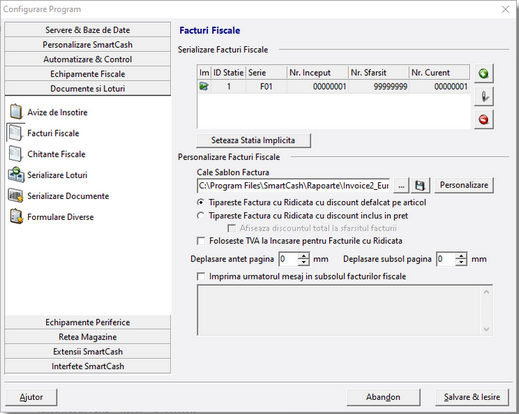Increase Deplasare subsol pagina value

[x=461, y=256]
